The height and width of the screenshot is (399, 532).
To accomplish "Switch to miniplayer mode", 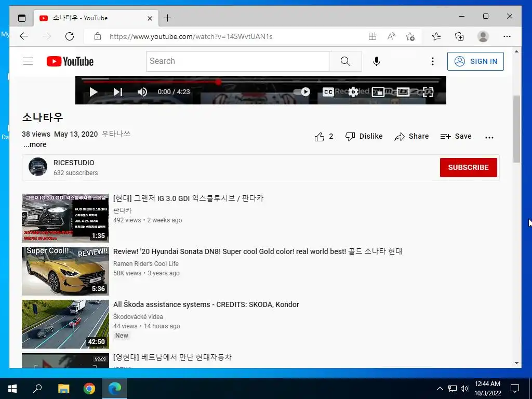I will [x=378, y=92].
